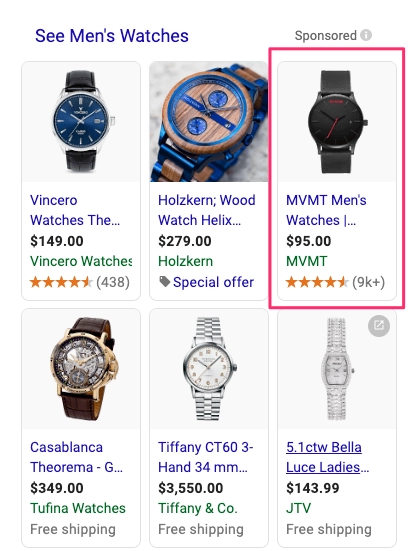Image resolution: width=411 pixels, height=551 pixels.
Task: Open the See Men's Watches heading link
Action: pos(112,35)
